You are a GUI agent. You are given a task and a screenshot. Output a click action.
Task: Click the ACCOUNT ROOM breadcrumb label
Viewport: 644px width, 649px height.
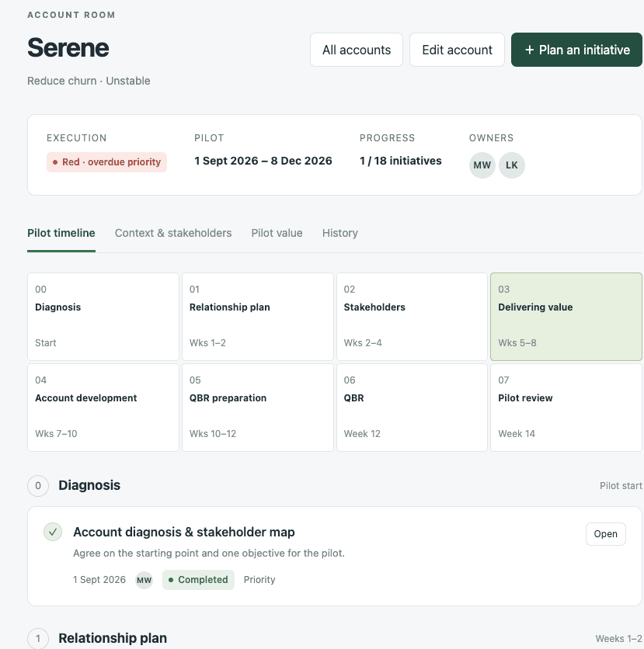point(71,15)
